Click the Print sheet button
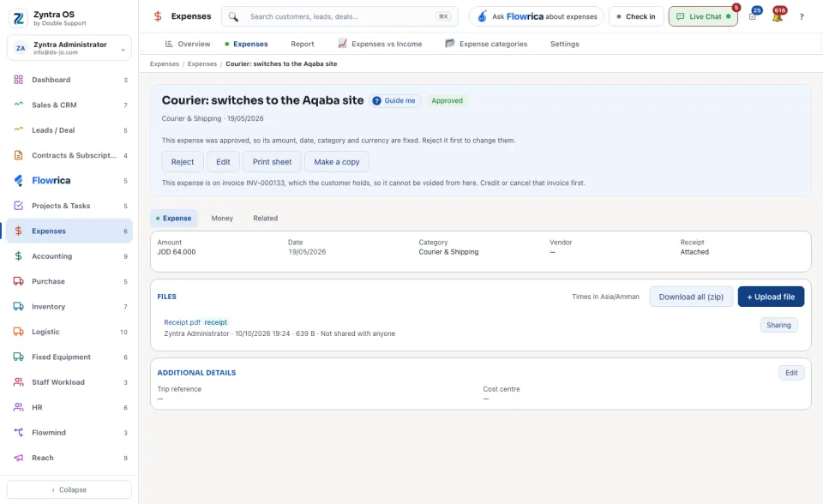The image size is (823, 504). tap(272, 162)
